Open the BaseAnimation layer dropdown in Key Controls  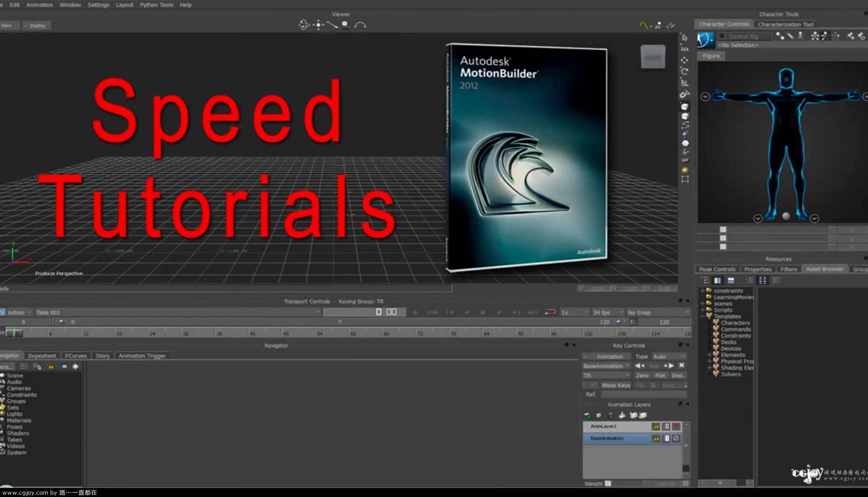click(606, 366)
